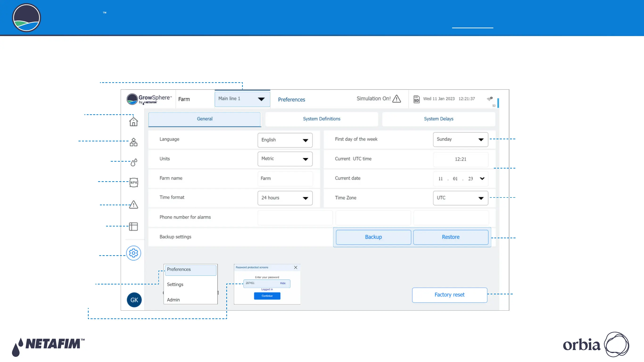Click the Netafim logo at bottom left
Image resolution: width=644 pixels, height=362 pixels.
click(x=49, y=347)
